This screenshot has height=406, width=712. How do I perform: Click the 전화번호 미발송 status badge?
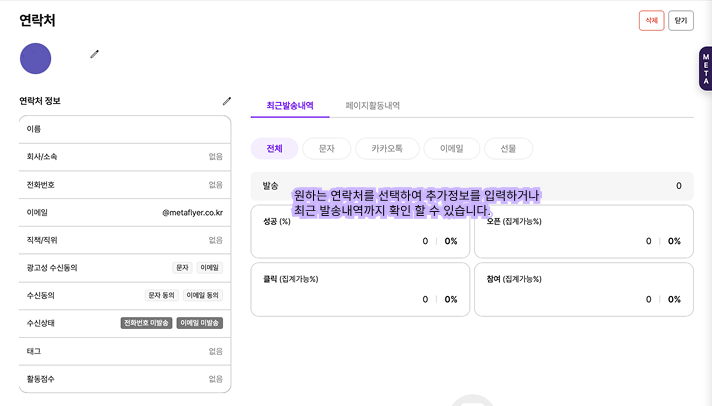pos(146,323)
